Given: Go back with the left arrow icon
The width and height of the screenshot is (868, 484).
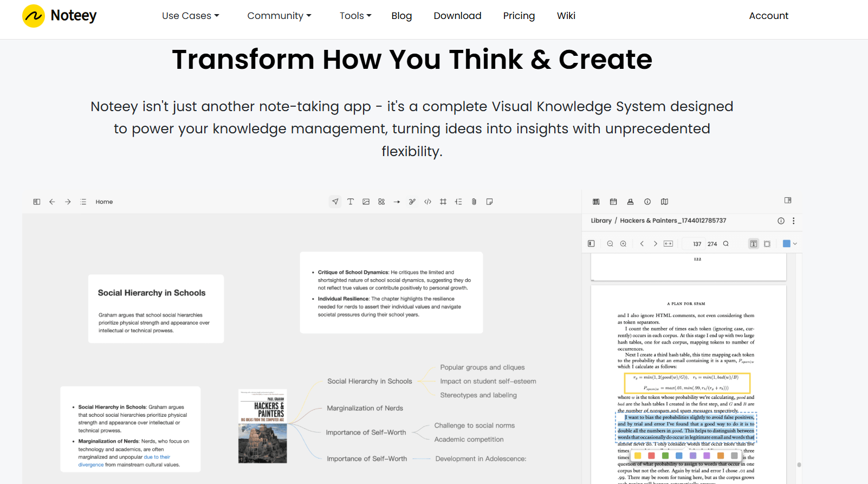Looking at the screenshot, I should [x=52, y=202].
